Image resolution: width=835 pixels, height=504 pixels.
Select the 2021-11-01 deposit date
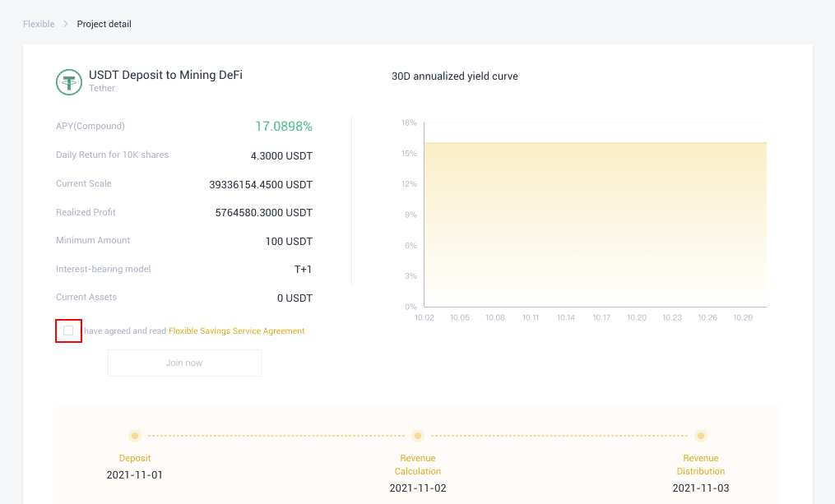click(x=135, y=474)
